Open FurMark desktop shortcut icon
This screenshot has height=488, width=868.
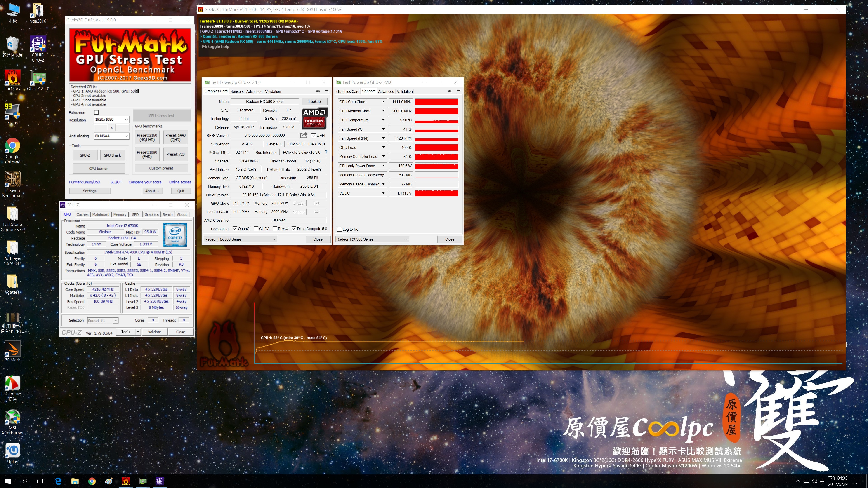point(12,80)
